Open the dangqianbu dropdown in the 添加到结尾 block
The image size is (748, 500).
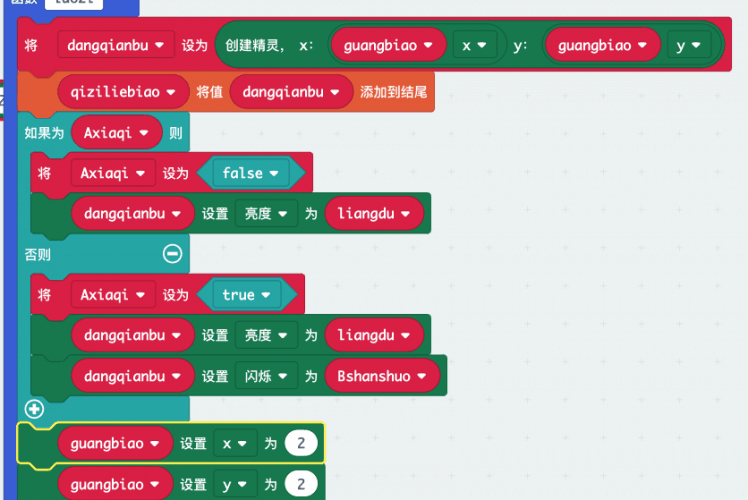(291, 92)
